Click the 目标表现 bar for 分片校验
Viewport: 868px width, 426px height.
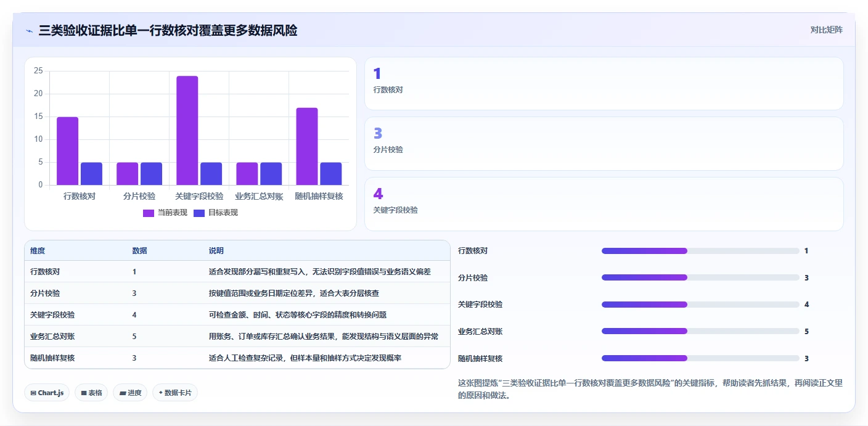click(x=151, y=174)
